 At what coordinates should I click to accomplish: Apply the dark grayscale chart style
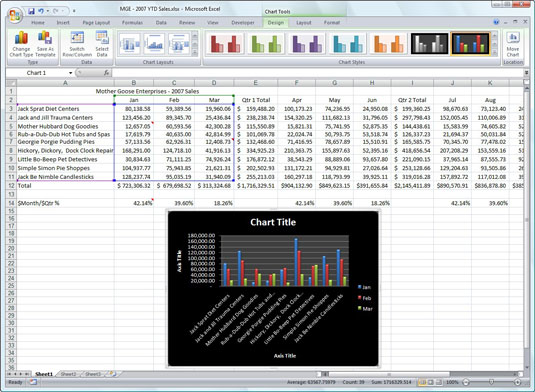pyautogui.click(x=430, y=44)
